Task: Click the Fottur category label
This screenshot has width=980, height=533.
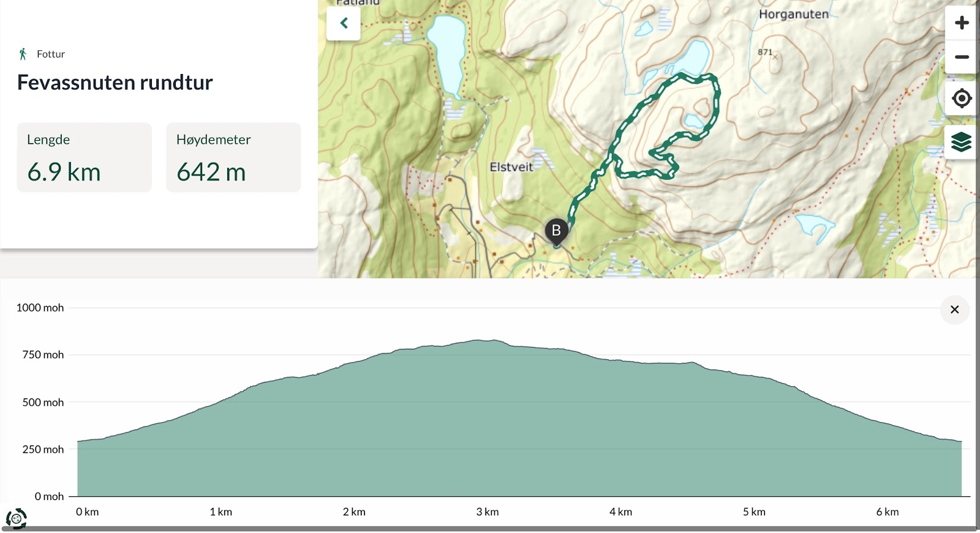Action: pyautogui.click(x=51, y=54)
